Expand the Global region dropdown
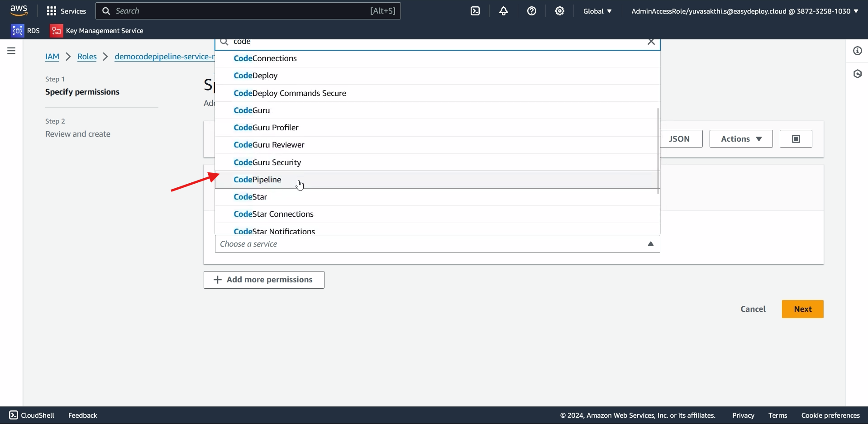The image size is (868, 424). point(597,11)
